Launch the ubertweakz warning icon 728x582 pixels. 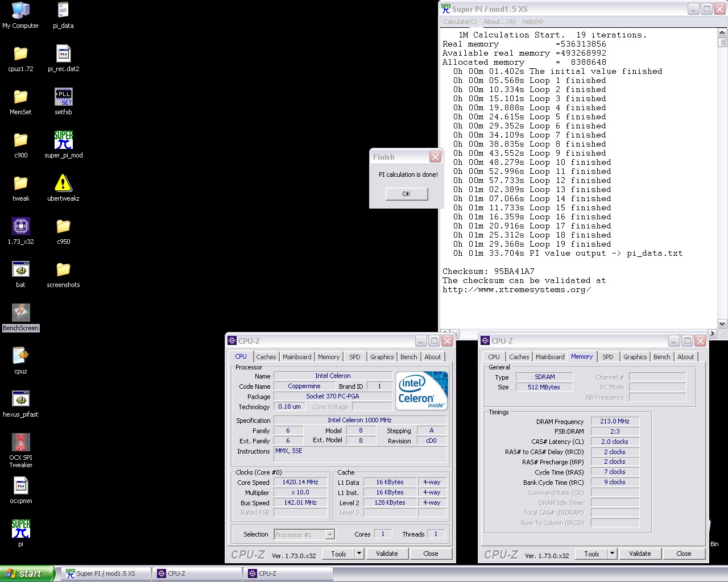point(63,183)
